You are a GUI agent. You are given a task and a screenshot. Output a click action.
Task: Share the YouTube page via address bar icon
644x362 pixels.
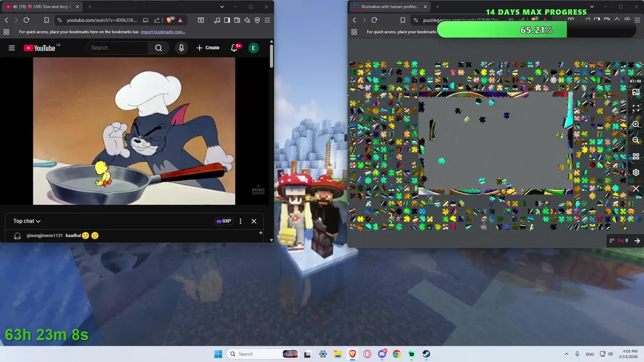[157, 20]
